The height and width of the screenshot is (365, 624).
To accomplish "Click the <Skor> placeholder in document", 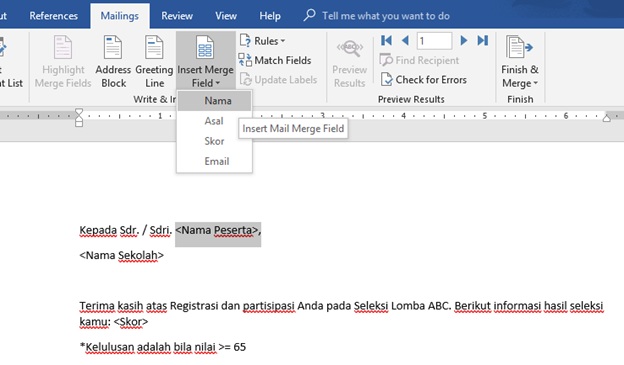I will click(x=131, y=322).
